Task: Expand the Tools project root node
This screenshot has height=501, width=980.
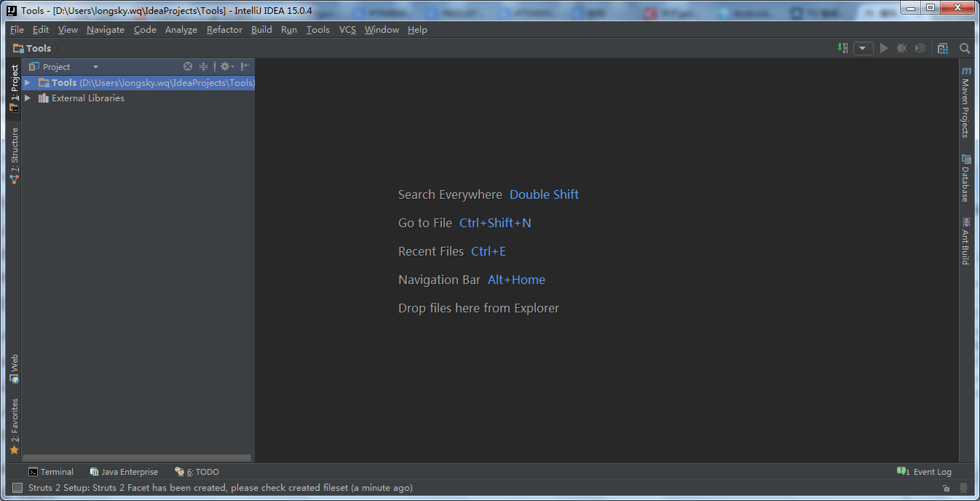Action: [x=28, y=83]
